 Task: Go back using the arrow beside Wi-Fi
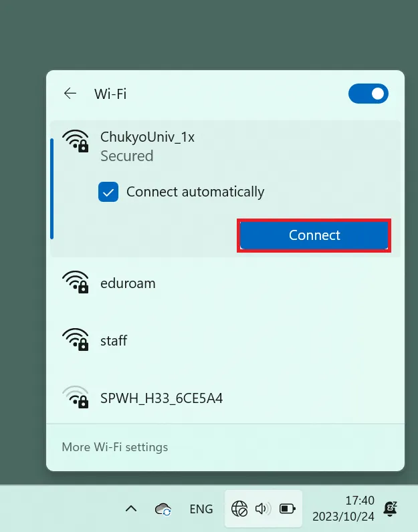[x=70, y=94]
